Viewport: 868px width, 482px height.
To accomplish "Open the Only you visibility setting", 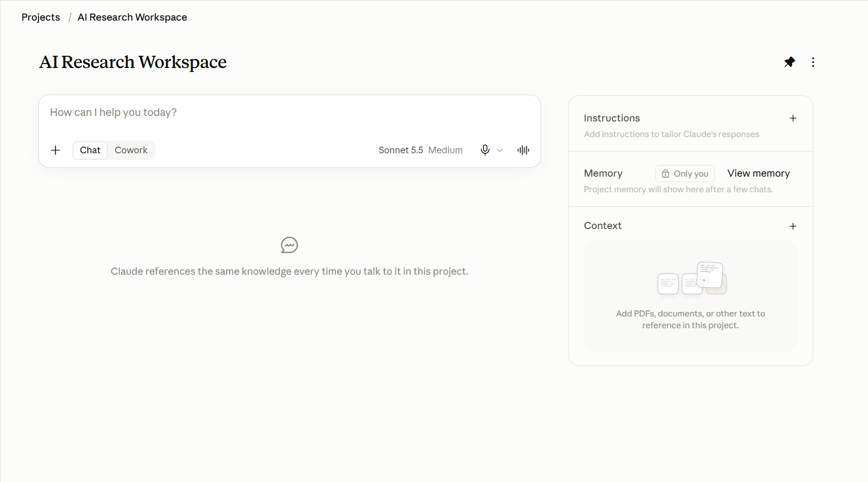I will click(x=685, y=174).
